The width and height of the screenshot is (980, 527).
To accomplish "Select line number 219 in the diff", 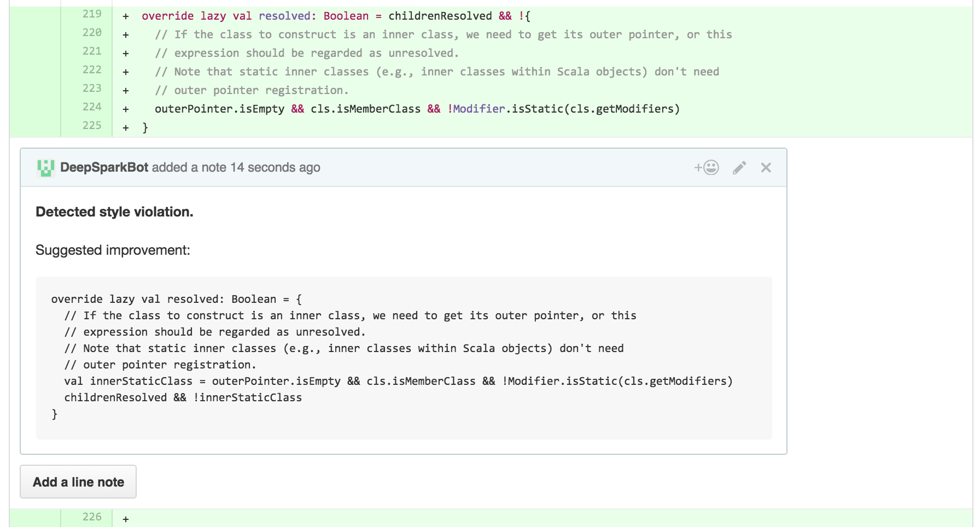I will [92, 14].
